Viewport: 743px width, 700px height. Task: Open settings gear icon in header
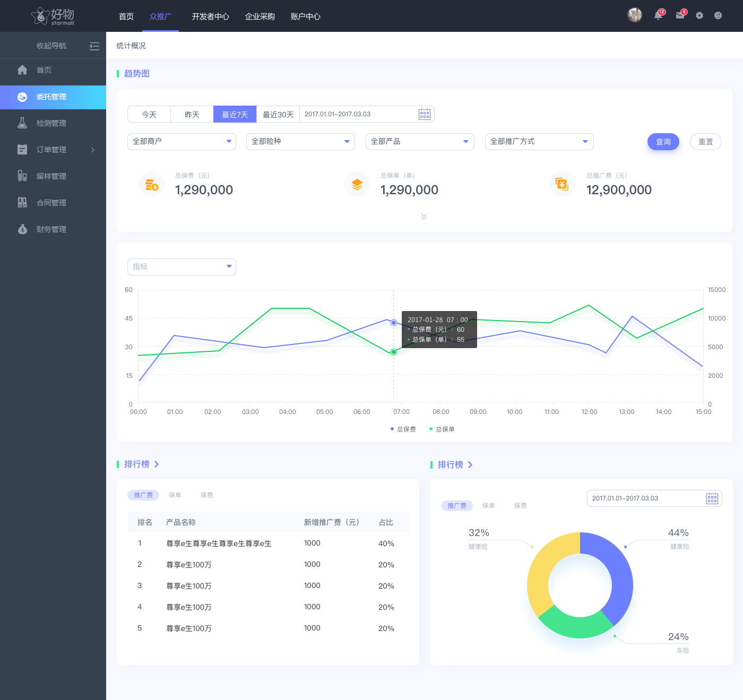(699, 15)
